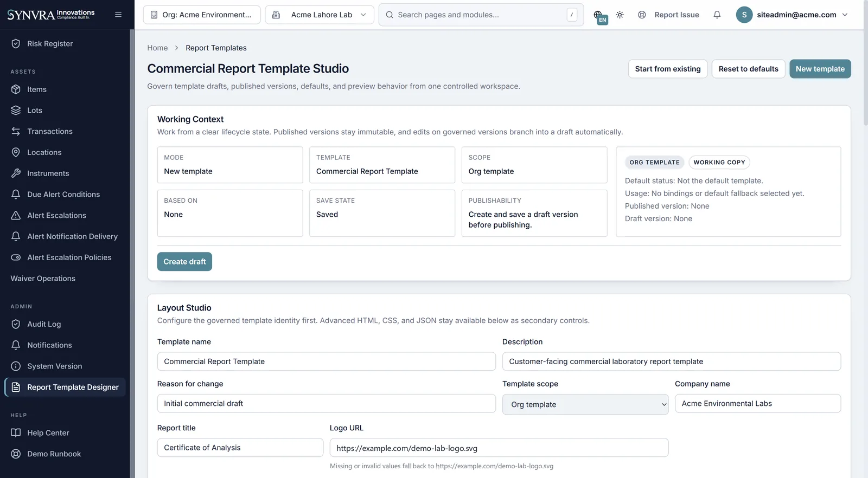
Task: Click the notifications bell in header
Action: 717,15
